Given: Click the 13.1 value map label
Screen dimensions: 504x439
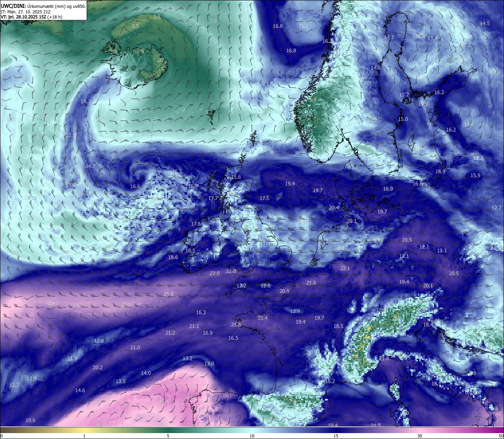Looking at the screenshot, I should click(442, 250).
